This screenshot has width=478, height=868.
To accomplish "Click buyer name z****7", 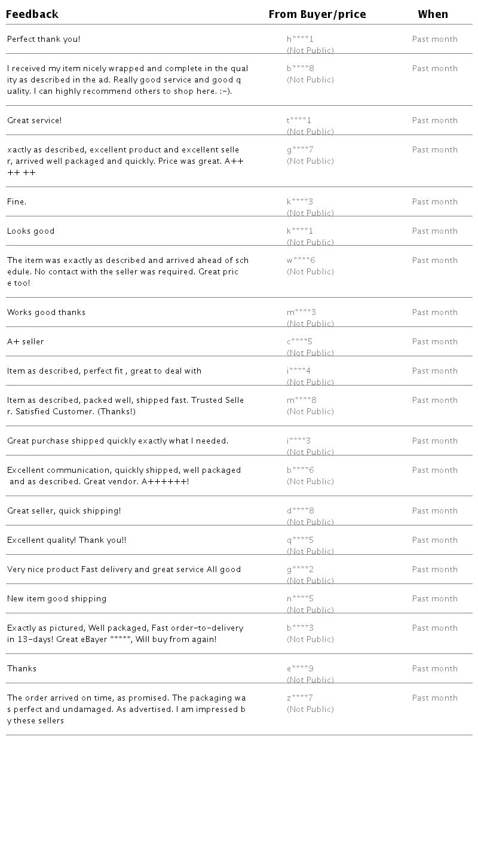I will 299,698.
